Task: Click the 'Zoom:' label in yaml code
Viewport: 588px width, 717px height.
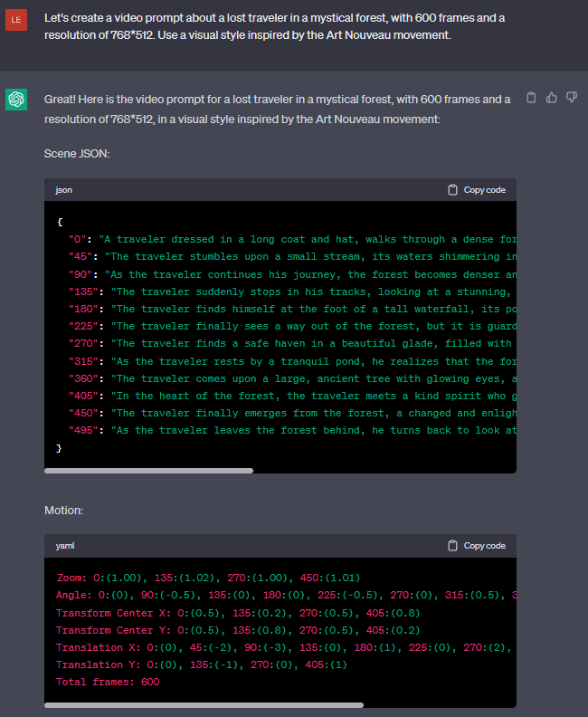Action: pyautogui.click(x=71, y=578)
